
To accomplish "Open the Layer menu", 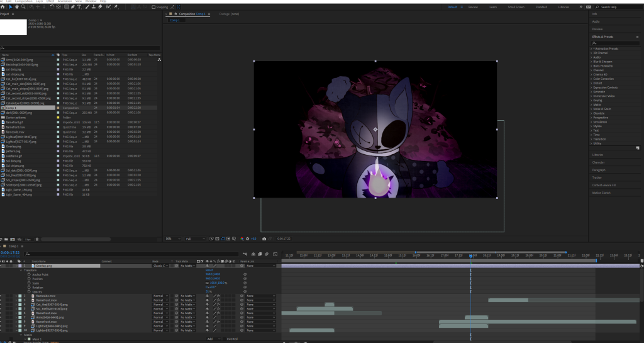I will (x=40, y=1).
